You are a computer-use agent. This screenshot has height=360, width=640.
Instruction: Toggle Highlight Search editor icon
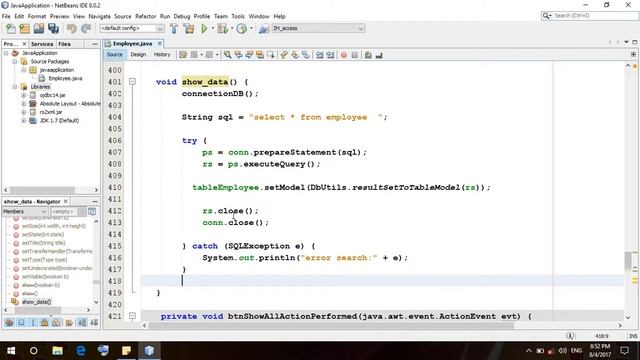pos(260,55)
